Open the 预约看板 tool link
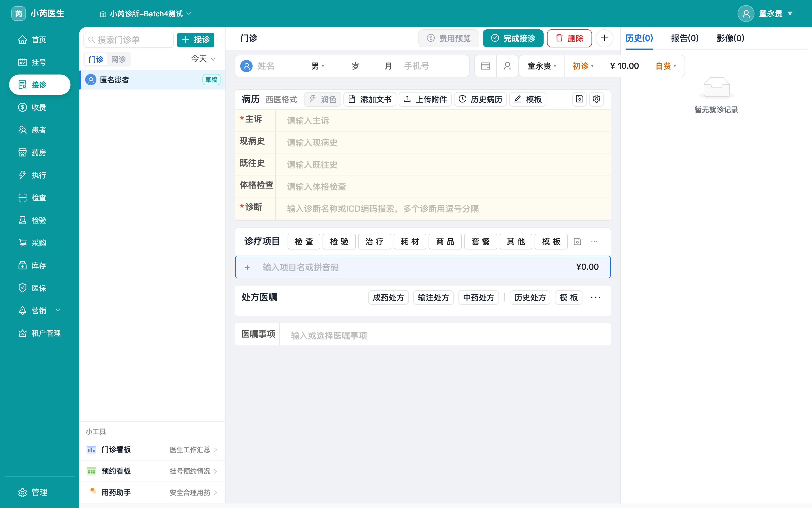This screenshot has height=508, width=812. click(x=152, y=471)
